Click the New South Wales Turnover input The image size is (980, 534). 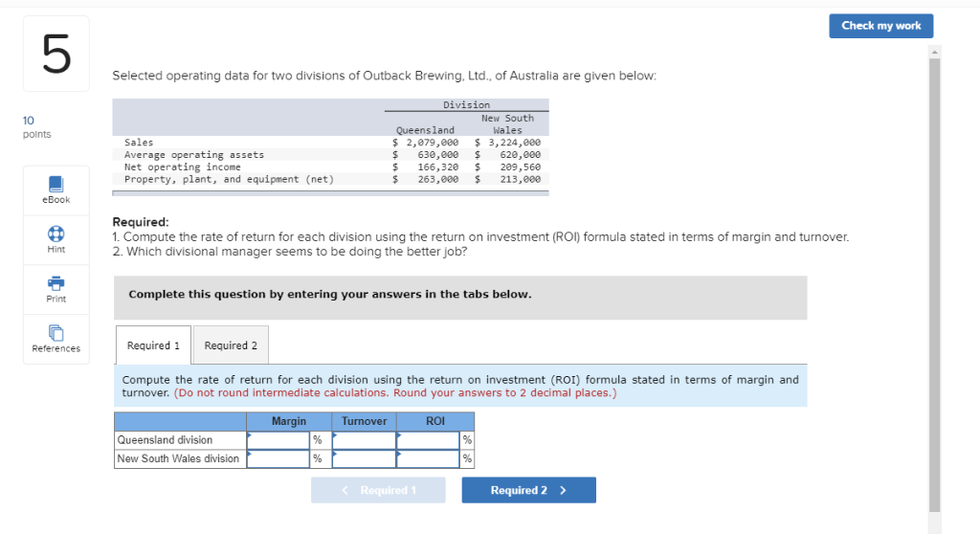[364, 459]
